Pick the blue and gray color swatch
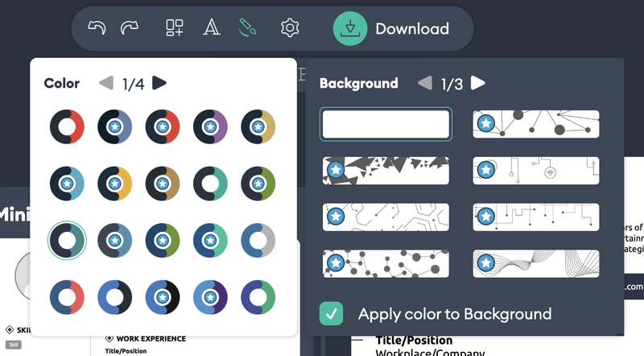Image resolution: width=644 pixels, height=356 pixels. (x=258, y=239)
